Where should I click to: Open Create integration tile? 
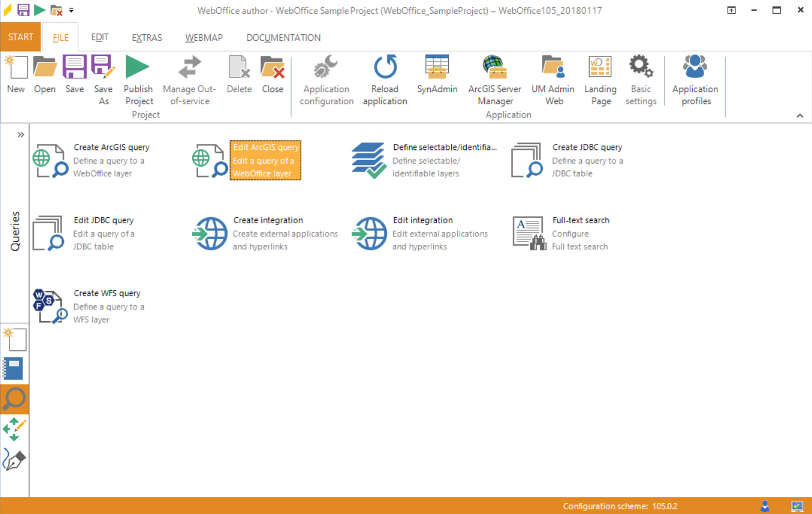point(265,234)
